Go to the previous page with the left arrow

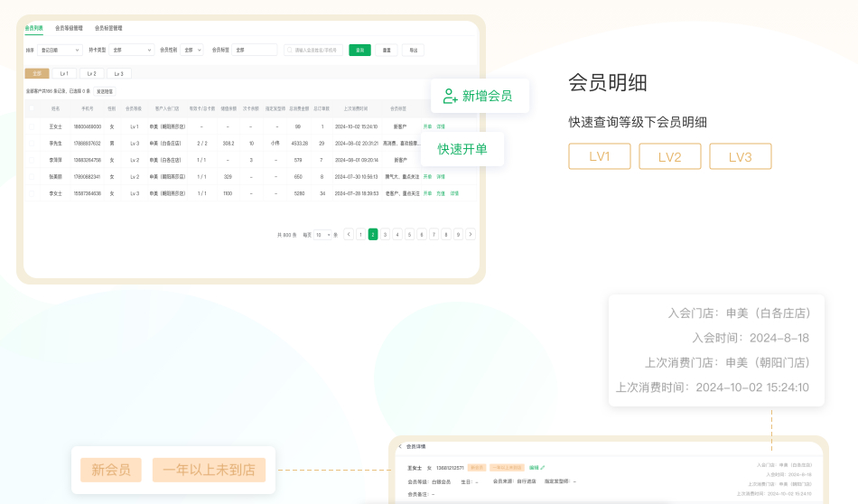(x=349, y=234)
